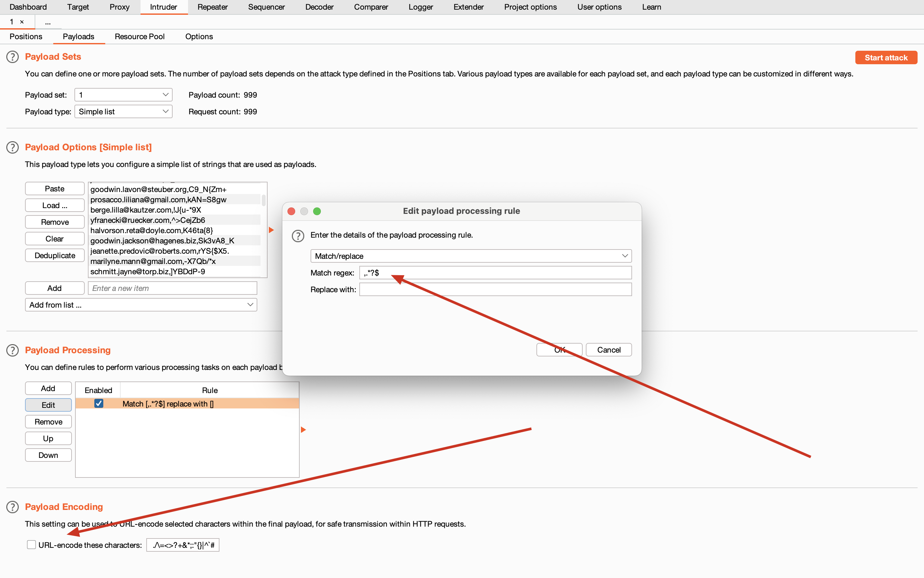Image resolution: width=924 pixels, height=578 pixels.
Task: Select payload prosacco.liliana@gmail.com entry
Action: [x=175, y=199]
